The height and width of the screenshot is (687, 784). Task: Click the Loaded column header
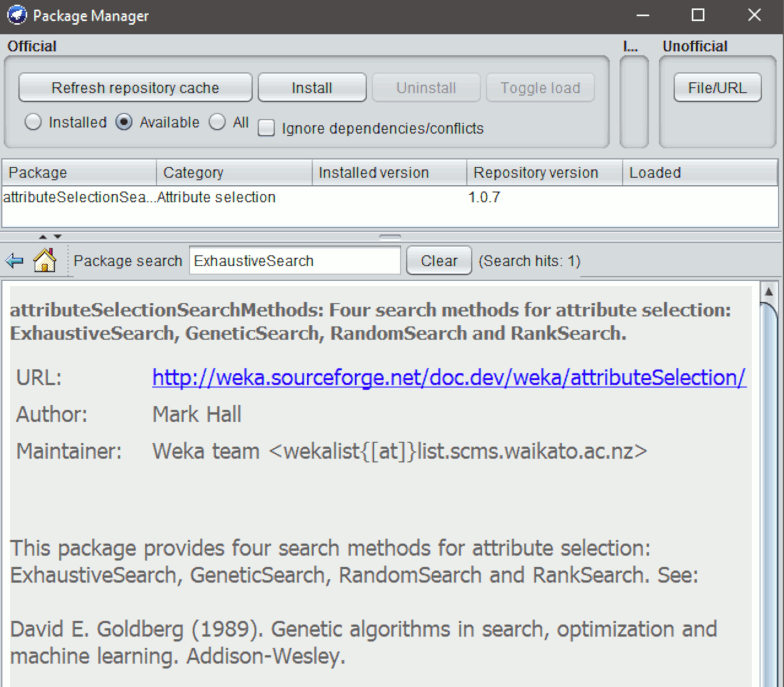pyautogui.click(x=701, y=173)
